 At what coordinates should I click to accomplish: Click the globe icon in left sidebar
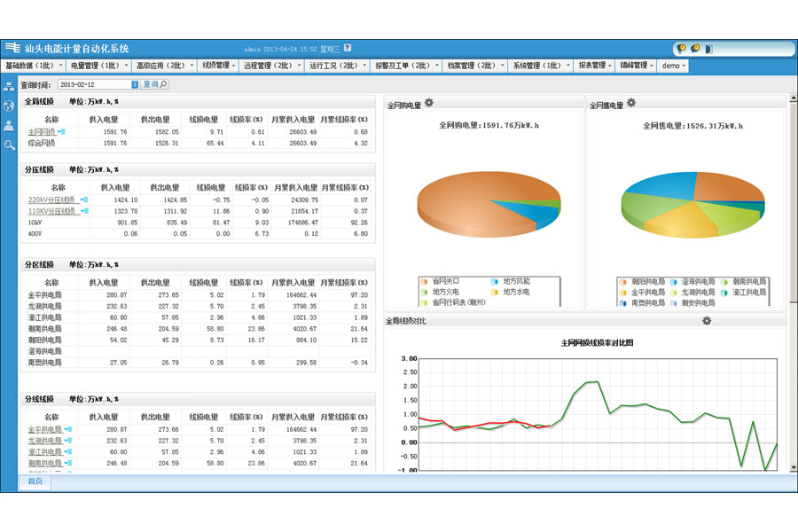click(9, 106)
